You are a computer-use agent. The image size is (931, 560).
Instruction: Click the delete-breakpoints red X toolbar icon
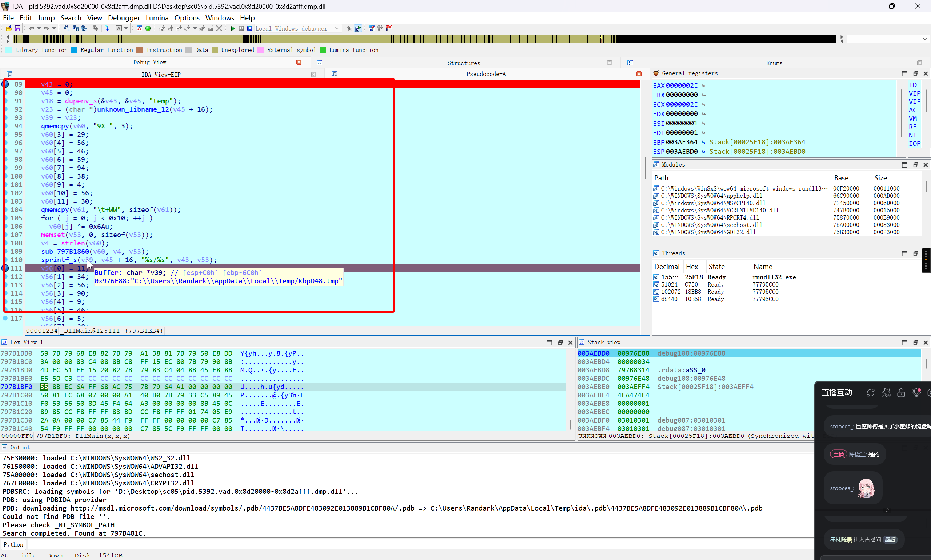point(389,28)
